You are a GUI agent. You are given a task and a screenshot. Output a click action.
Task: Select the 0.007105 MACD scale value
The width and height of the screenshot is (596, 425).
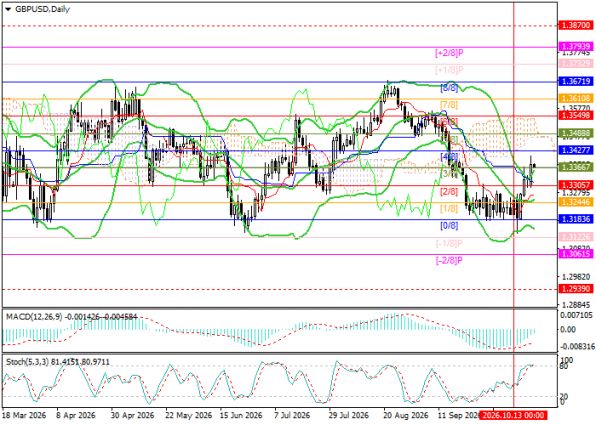pos(575,315)
